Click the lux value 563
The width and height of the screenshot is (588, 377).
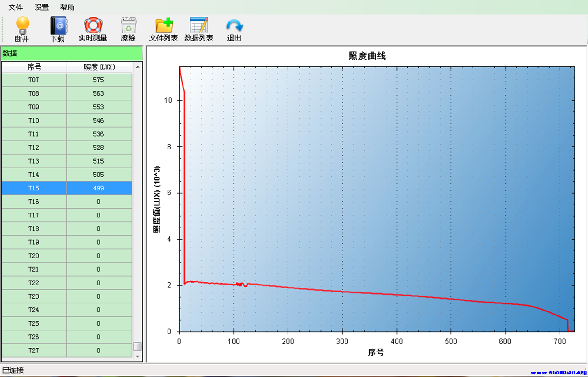coord(98,93)
